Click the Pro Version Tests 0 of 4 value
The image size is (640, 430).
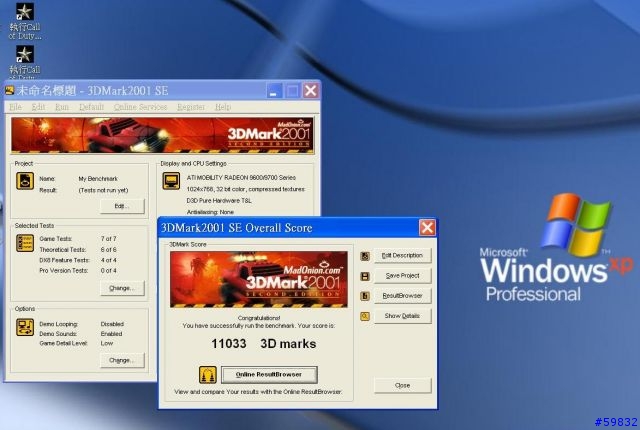tap(109, 270)
